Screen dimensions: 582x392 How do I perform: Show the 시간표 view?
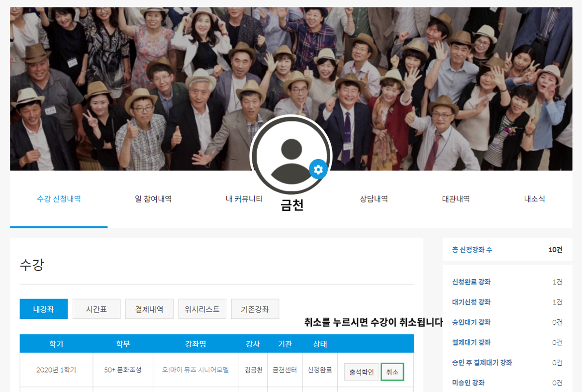click(x=97, y=309)
